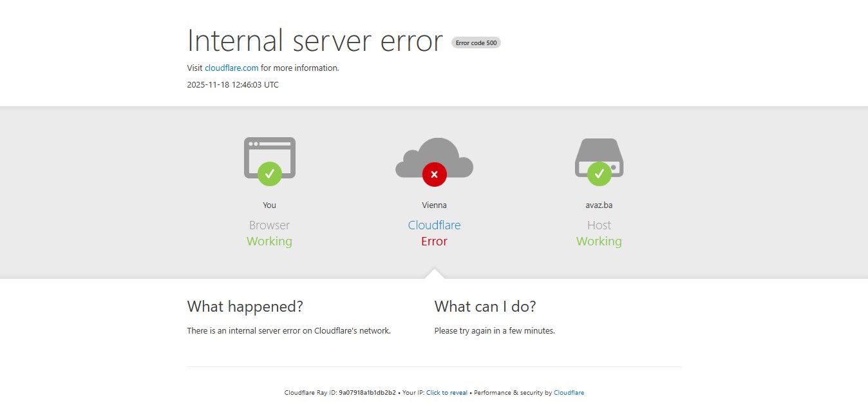Click the red X error badge on the cloud
Screen dimensions: 868x407
point(434,174)
